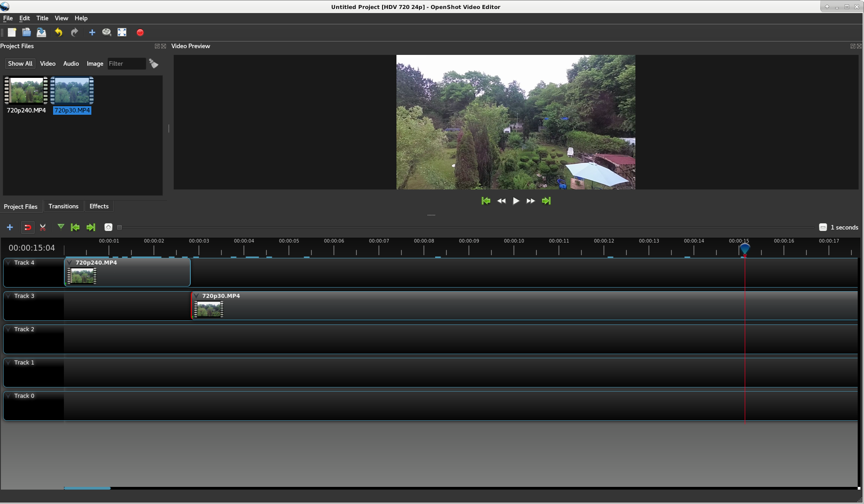Collapse the Track 2 header

[8, 329]
